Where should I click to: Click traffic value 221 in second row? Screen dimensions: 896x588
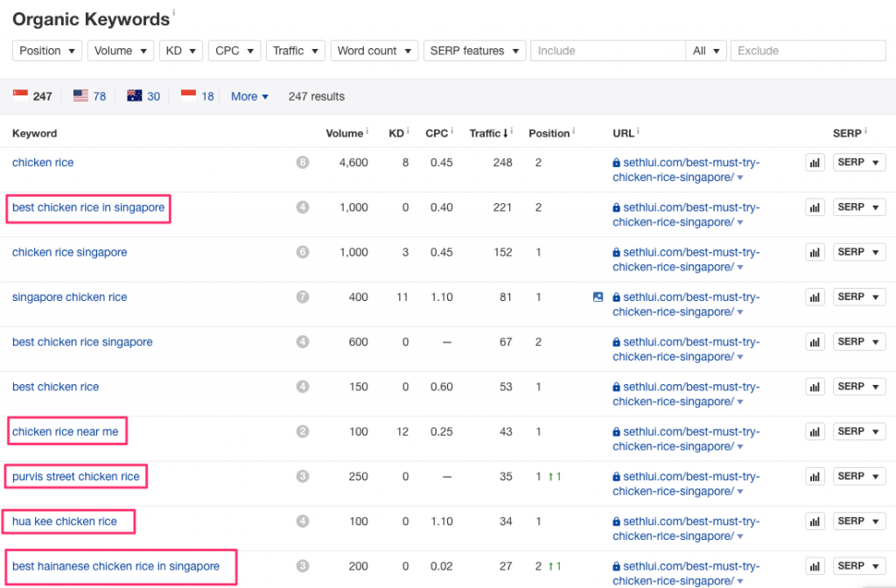tap(502, 207)
